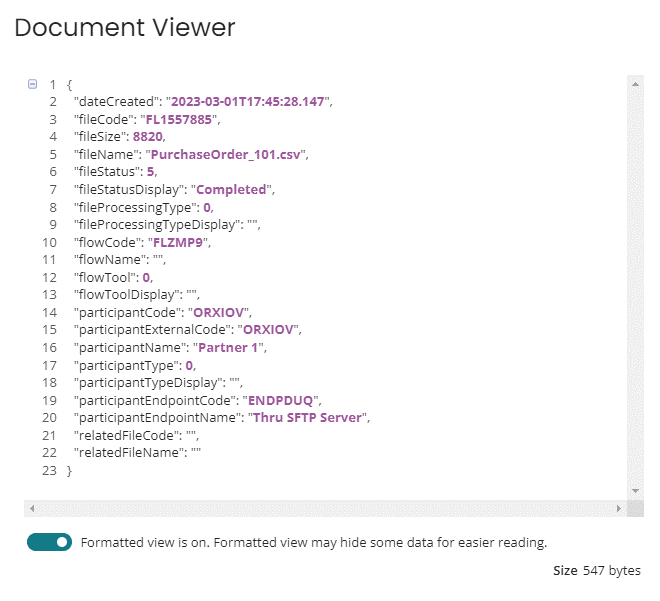Collapse the JSON root object fold icon
Image resolution: width=660 pixels, height=601 pixels.
[x=32, y=84]
